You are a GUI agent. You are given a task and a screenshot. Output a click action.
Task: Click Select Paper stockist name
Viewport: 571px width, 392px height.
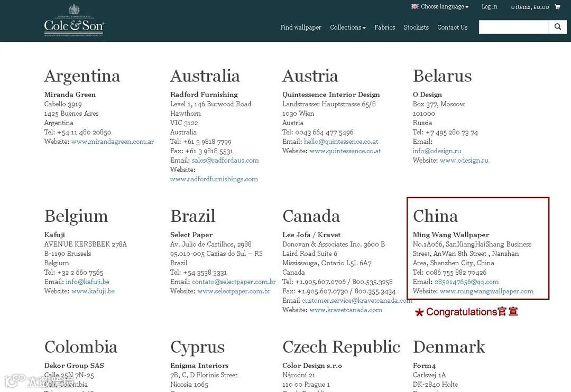click(x=191, y=235)
